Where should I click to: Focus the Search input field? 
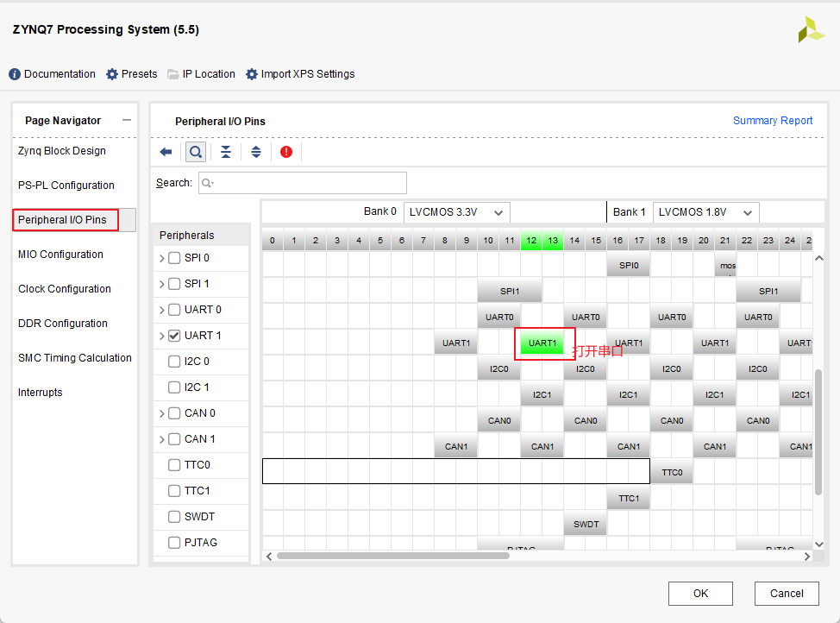[303, 183]
